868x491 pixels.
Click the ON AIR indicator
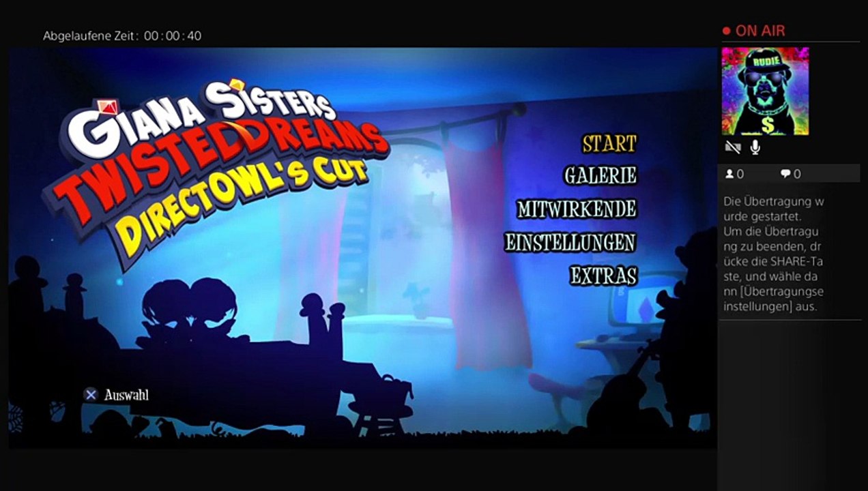(754, 31)
